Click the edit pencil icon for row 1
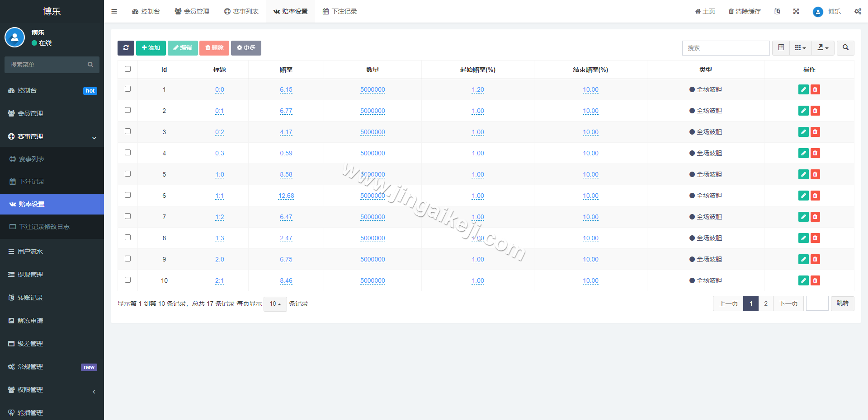 [803, 89]
